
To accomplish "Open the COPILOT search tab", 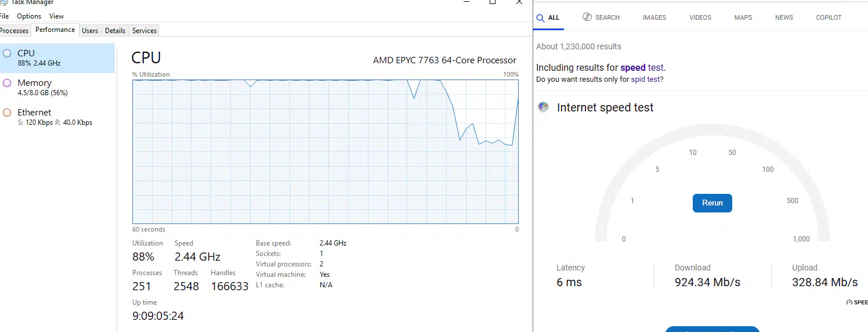I will (x=829, y=17).
